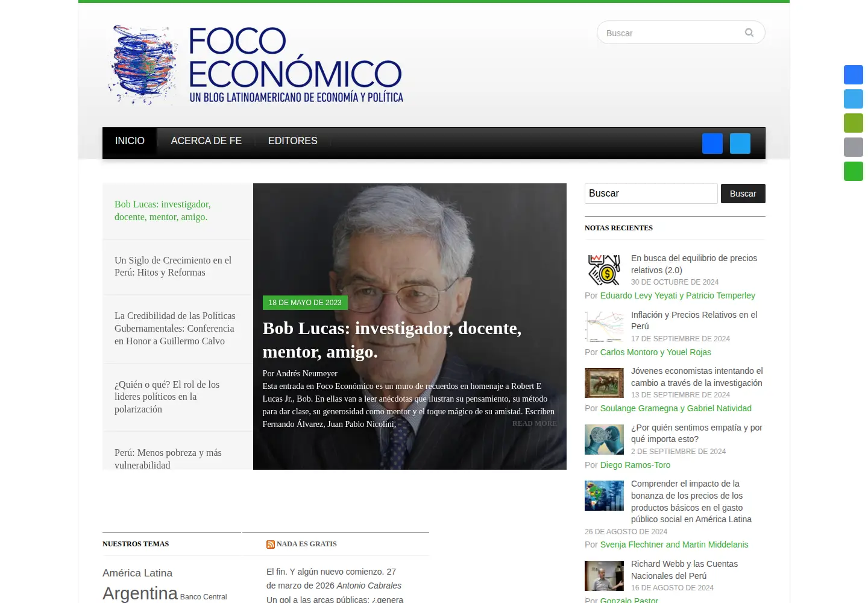Click the NOTAS RECIENTES heading
Viewport: 868px width, 603px height.
618,228
